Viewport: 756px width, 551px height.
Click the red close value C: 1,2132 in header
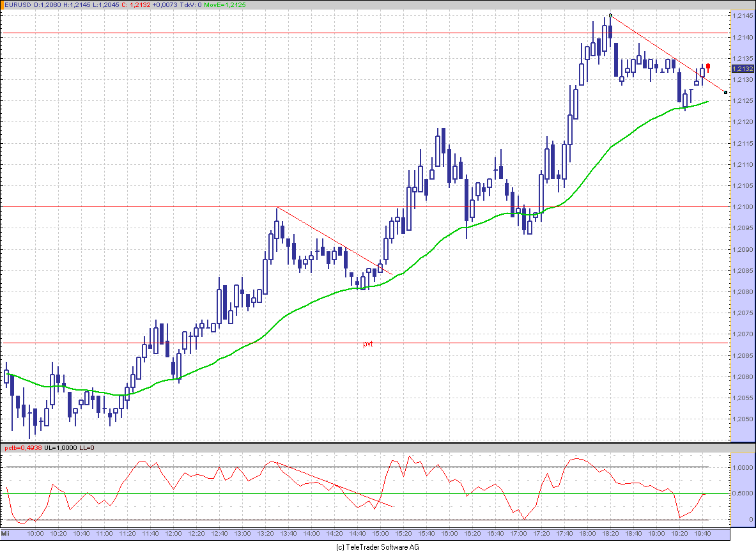(135, 5)
